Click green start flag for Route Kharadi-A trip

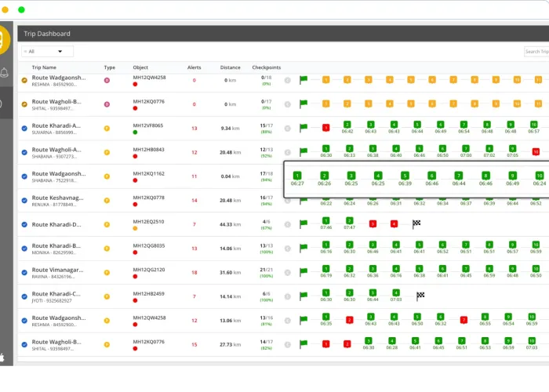[304, 127]
